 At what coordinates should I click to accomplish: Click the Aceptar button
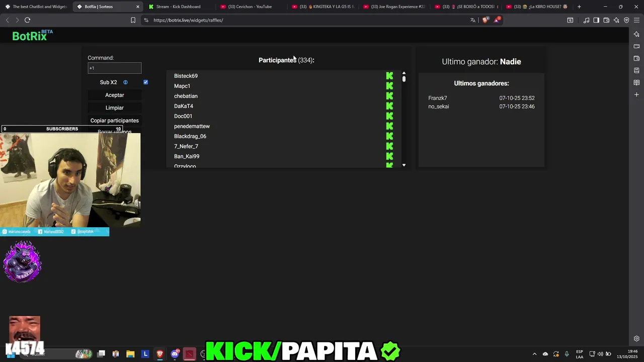coord(115,95)
